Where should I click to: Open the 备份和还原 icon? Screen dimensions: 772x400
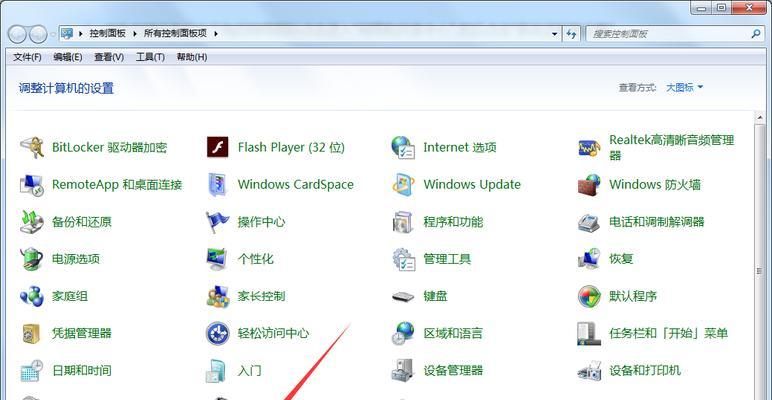[x=32, y=222]
